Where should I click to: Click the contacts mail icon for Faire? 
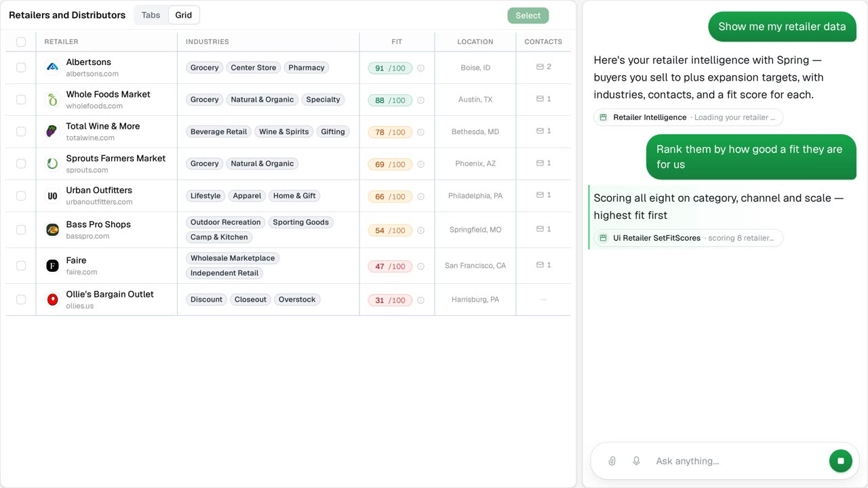coord(540,265)
